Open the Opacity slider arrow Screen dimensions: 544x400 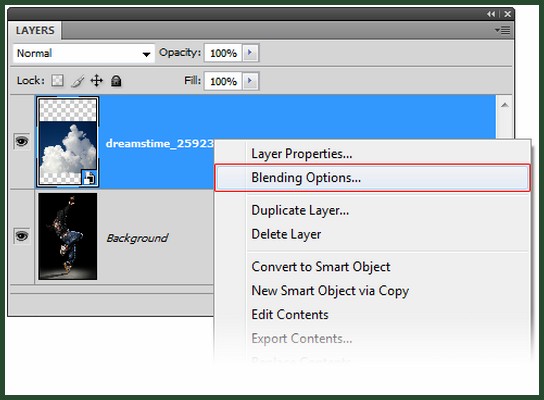pos(250,53)
